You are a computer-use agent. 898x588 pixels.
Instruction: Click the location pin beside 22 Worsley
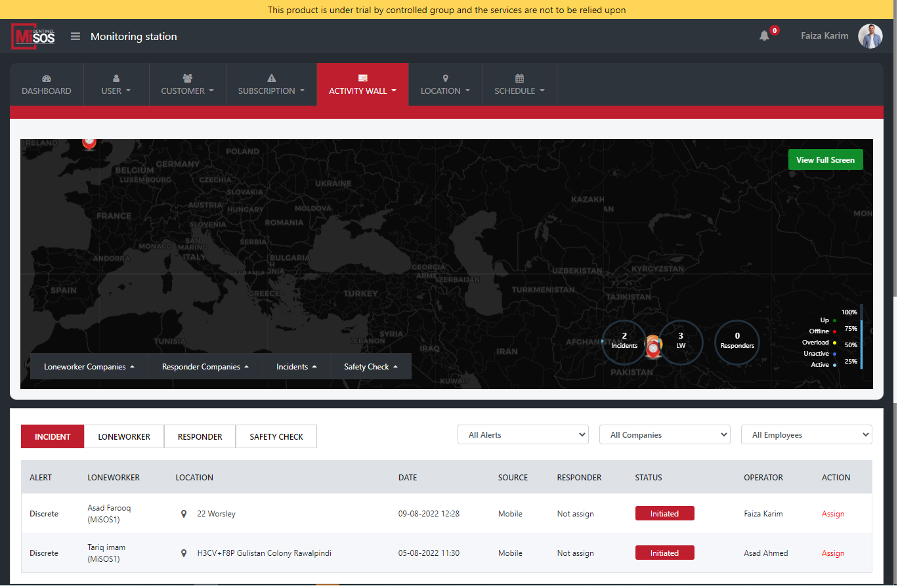pos(184,514)
